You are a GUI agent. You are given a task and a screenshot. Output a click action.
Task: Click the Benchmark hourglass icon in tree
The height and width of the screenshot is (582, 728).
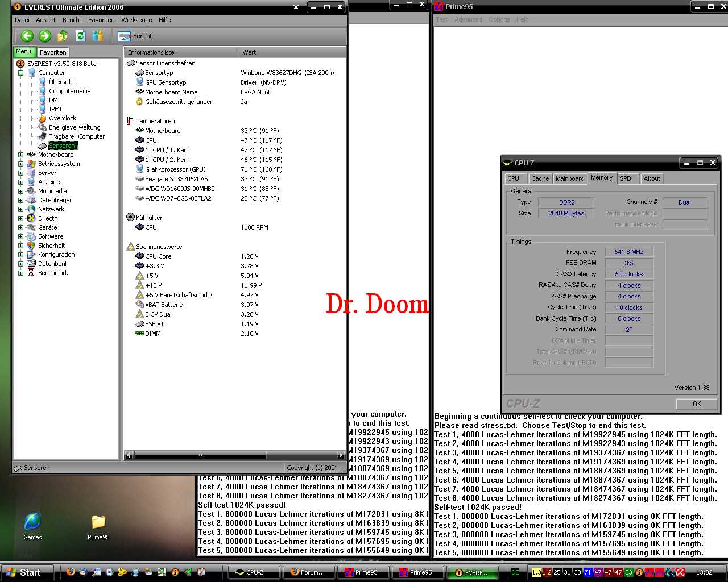31,273
